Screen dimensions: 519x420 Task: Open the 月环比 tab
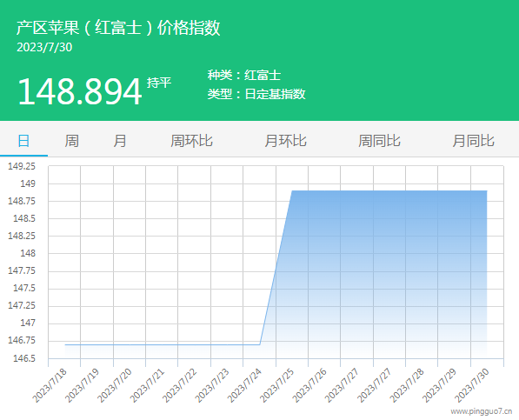285,141
